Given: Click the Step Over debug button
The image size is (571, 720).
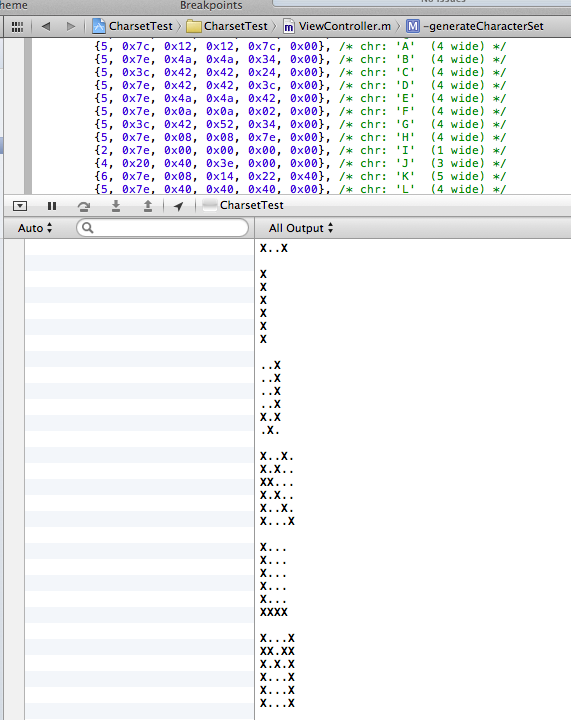Looking at the screenshot, I should pos(84,206).
